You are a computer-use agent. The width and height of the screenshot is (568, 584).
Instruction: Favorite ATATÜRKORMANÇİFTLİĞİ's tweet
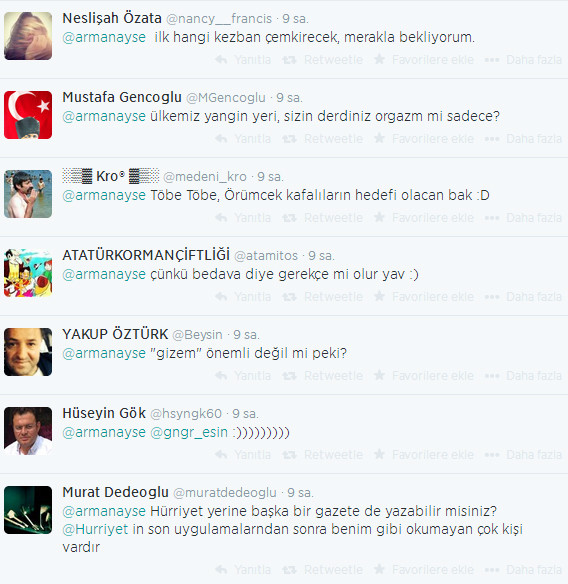pyautogui.click(x=424, y=296)
